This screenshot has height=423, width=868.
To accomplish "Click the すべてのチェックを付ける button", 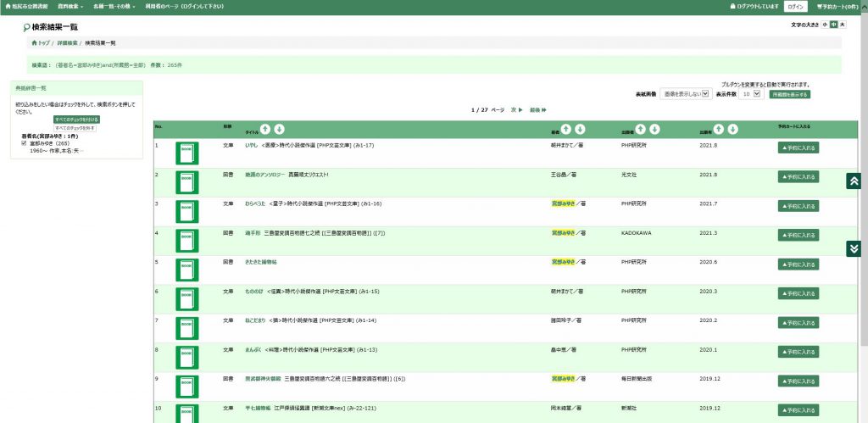I will point(76,119).
